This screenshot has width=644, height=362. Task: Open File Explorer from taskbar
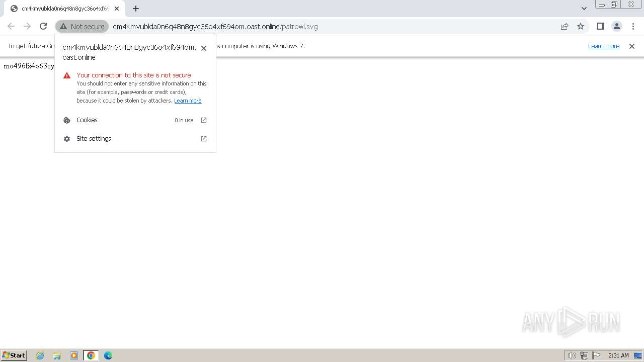point(57,355)
